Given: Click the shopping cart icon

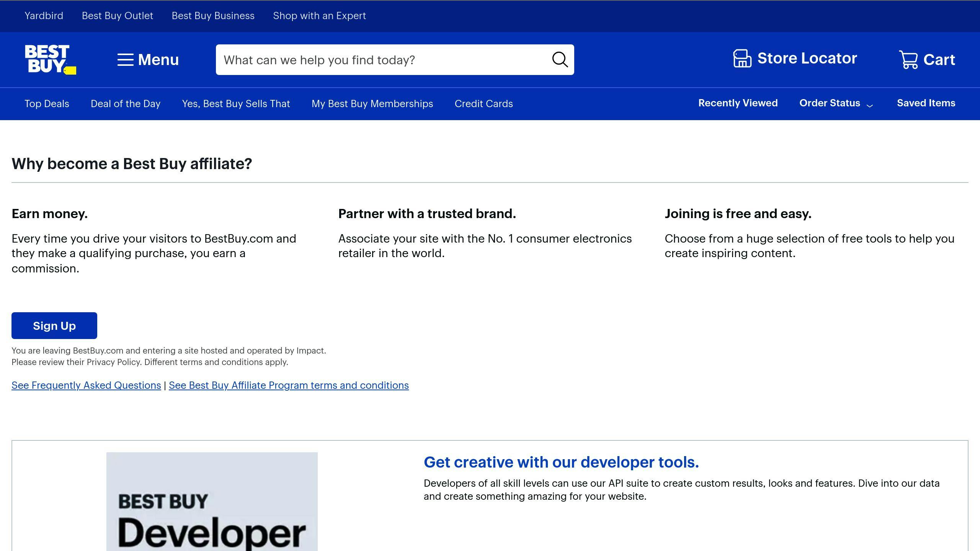Looking at the screenshot, I should click(908, 60).
